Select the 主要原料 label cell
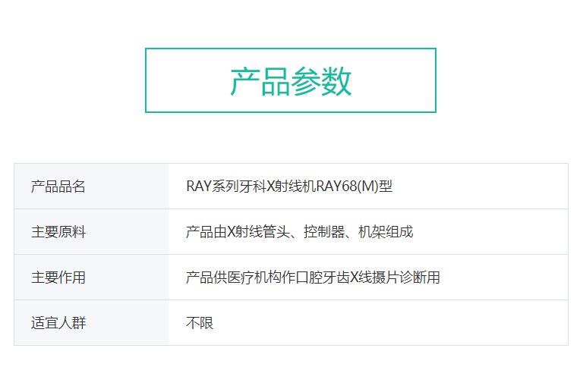 pyautogui.click(x=92, y=232)
